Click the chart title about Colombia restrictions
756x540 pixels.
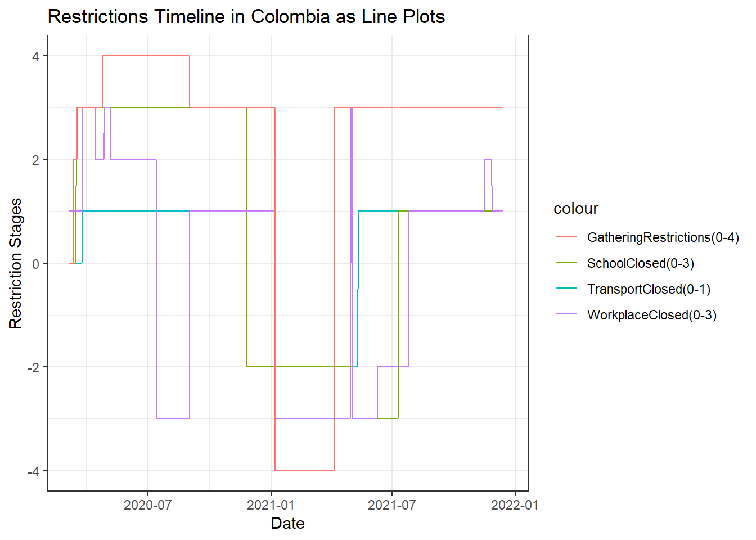pos(246,17)
